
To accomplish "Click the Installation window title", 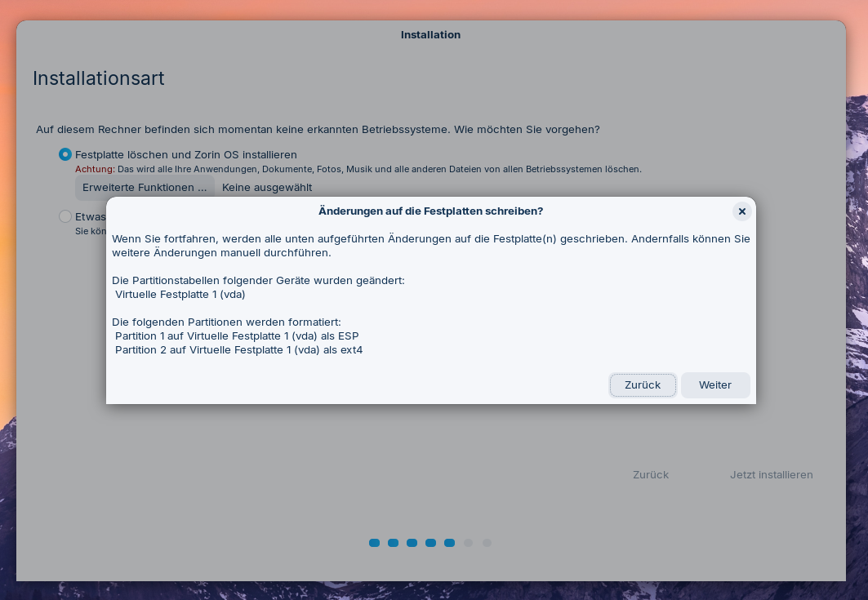I will click(x=430, y=35).
